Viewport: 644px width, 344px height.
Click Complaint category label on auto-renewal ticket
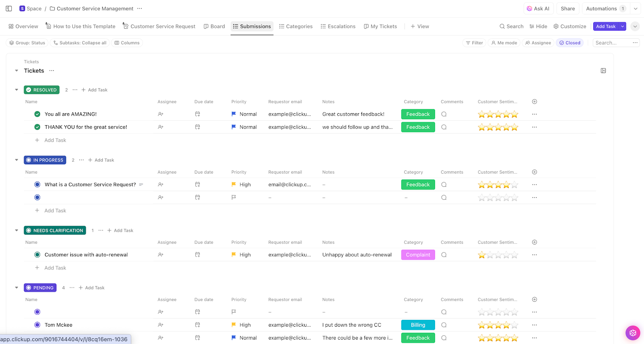(x=418, y=255)
